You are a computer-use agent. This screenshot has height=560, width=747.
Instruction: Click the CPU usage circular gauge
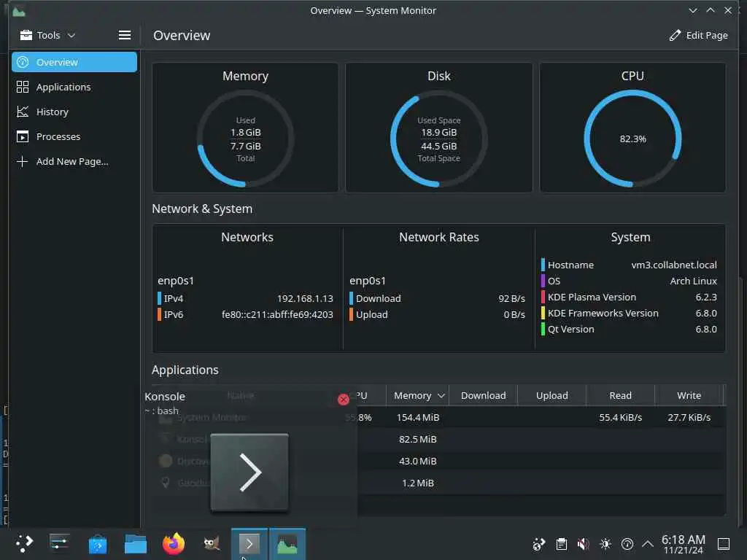[x=632, y=139]
